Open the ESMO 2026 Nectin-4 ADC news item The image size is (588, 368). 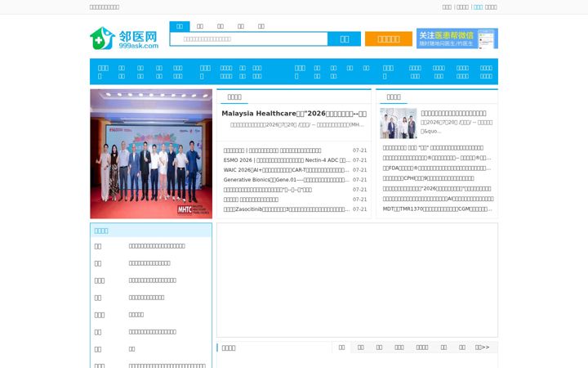click(287, 160)
